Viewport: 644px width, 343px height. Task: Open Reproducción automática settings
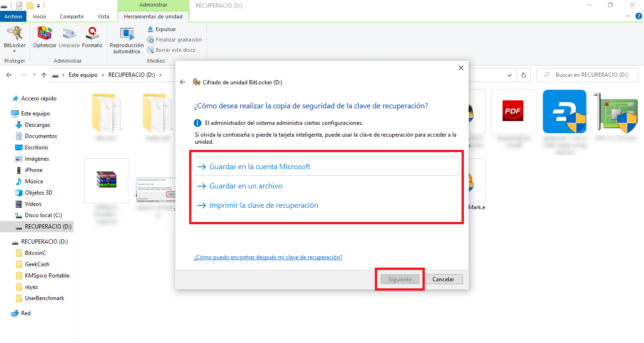pyautogui.click(x=127, y=41)
